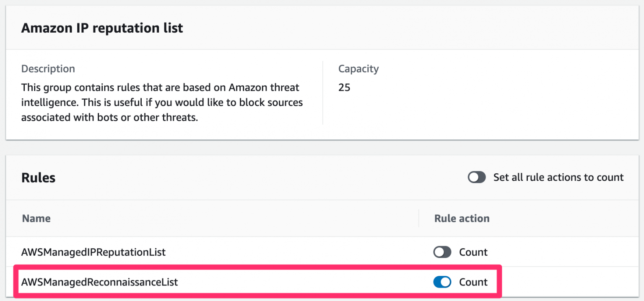The height and width of the screenshot is (301, 644).
Task: Disable counting for AWSManagedReconnaissanceList
Action: pos(442,282)
